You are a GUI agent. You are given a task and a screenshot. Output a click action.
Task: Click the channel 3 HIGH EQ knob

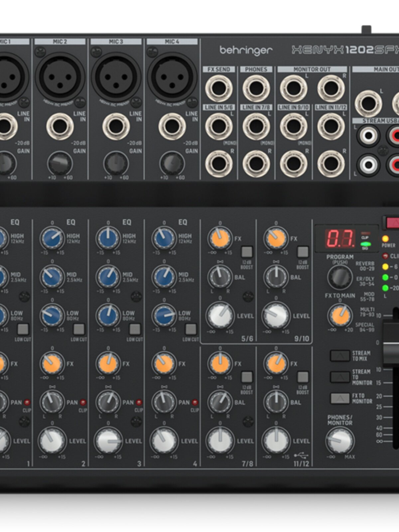(x=108, y=239)
